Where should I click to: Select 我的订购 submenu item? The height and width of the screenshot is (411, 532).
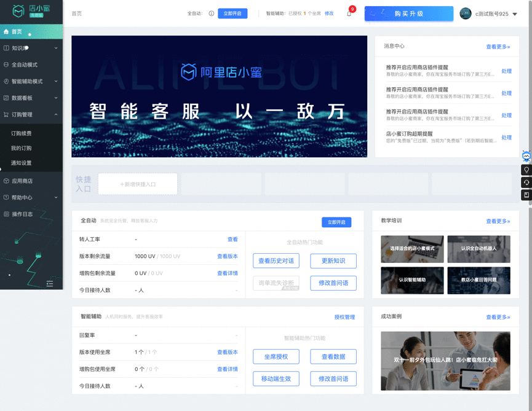[21, 148]
